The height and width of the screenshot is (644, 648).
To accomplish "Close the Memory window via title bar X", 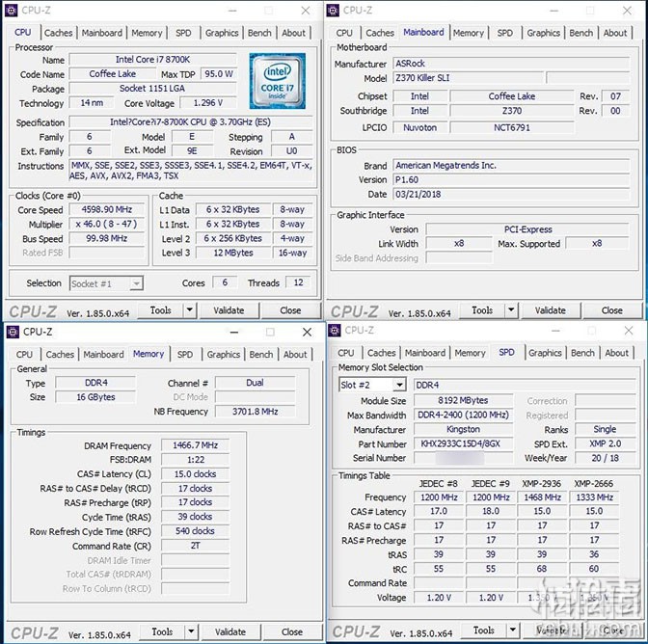I will pyautogui.click(x=307, y=332).
